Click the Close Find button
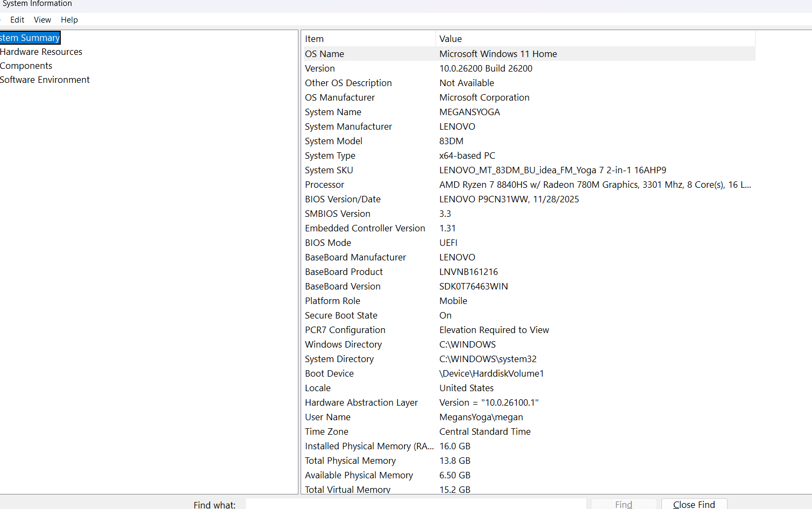 coord(694,504)
